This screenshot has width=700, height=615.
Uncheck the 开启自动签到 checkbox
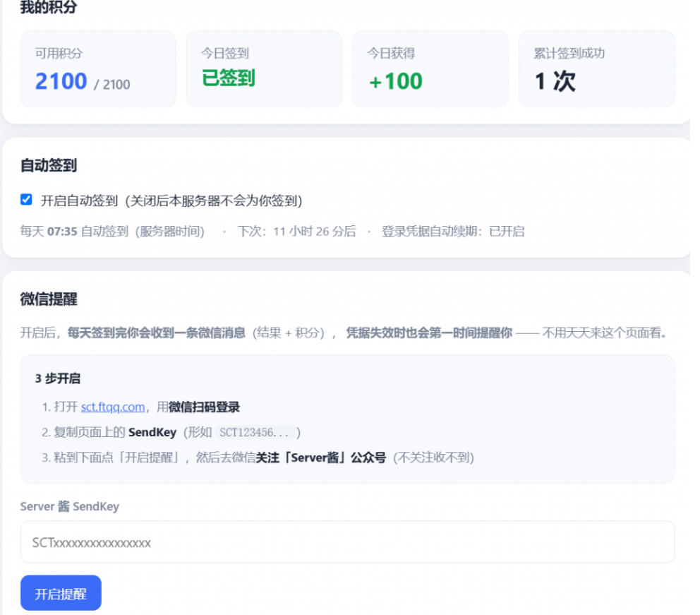coord(26,199)
